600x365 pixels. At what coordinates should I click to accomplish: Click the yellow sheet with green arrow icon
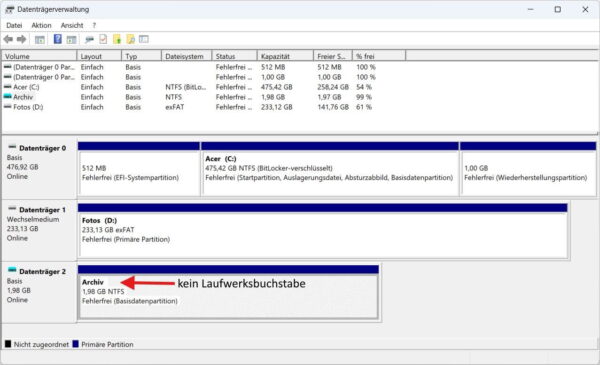[117, 39]
